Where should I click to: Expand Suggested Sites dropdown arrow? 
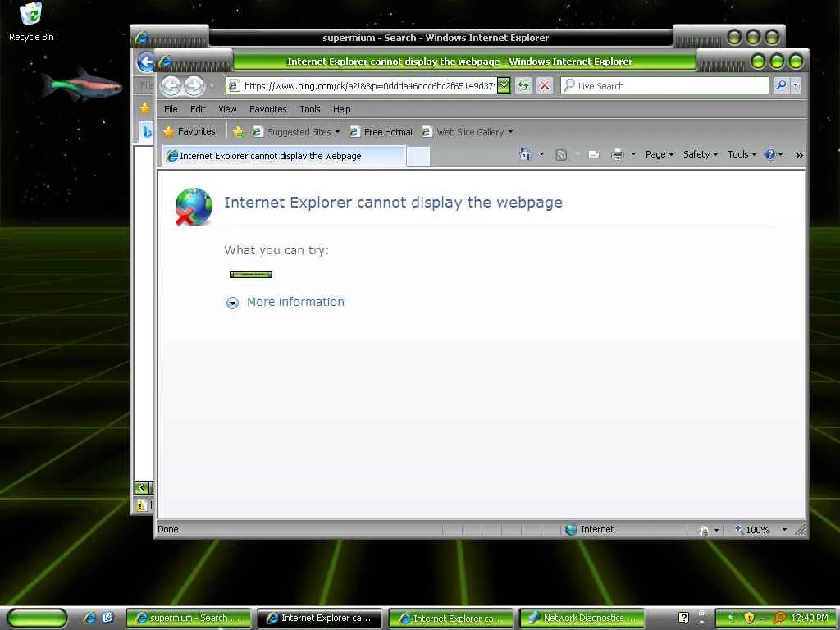[x=337, y=132]
